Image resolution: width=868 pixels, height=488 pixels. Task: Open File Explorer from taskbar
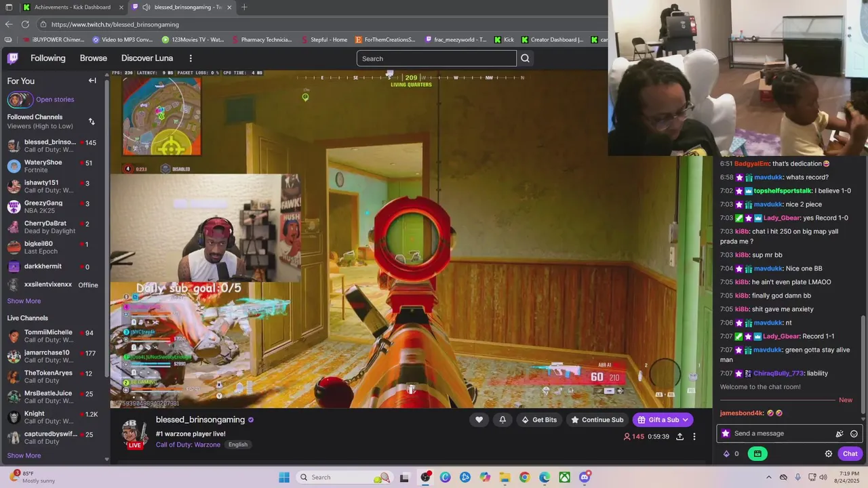[505, 477]
